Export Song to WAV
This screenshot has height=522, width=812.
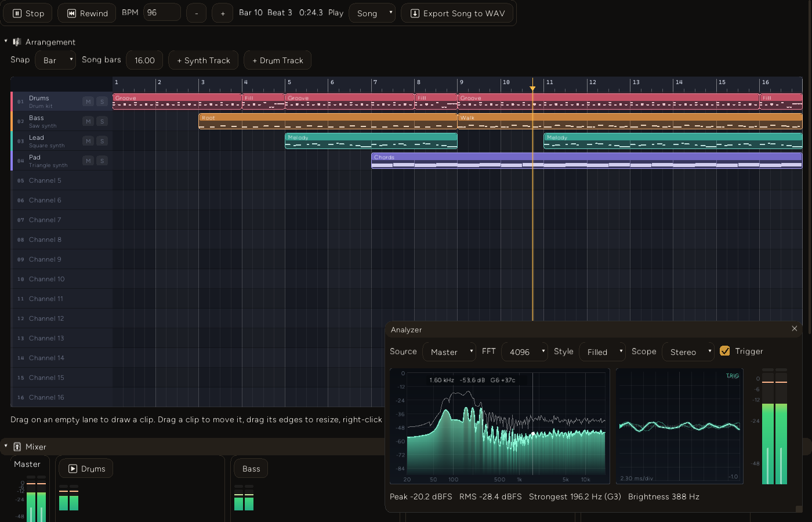(458, 13)
